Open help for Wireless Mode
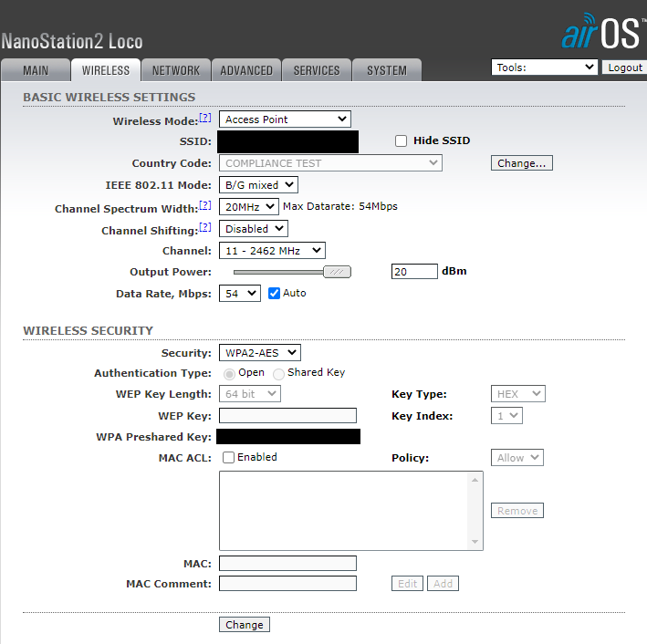The image size is (647, 644). [205, 118]
